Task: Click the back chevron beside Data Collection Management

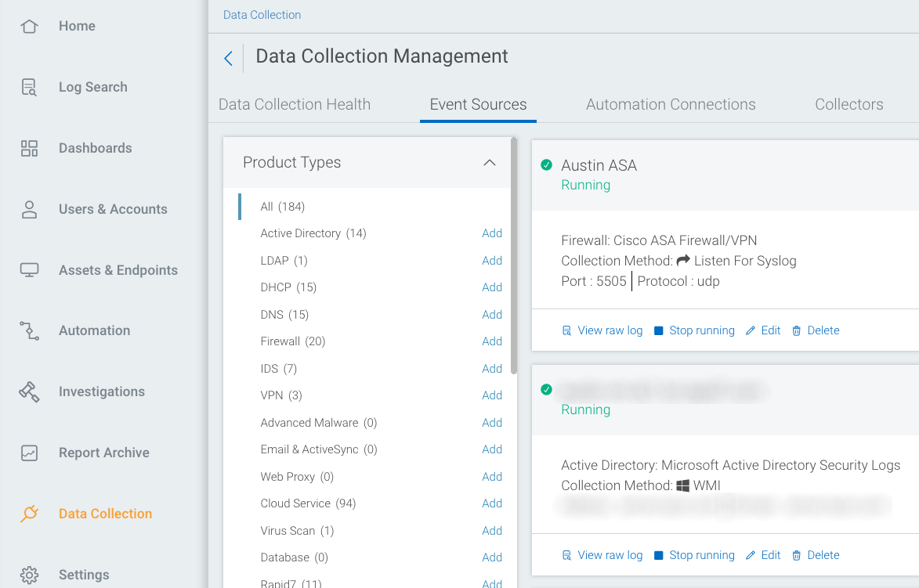Action: click(229, 58)
